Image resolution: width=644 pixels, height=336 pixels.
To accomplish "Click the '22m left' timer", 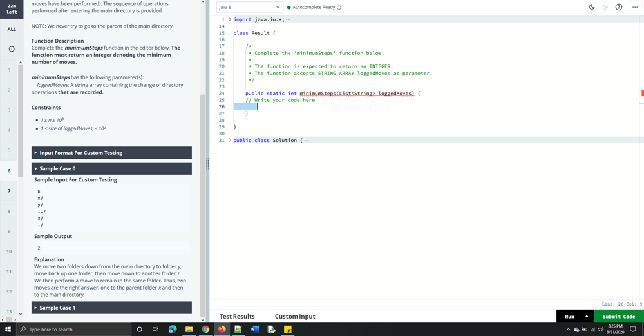I will tap(12, 8).
